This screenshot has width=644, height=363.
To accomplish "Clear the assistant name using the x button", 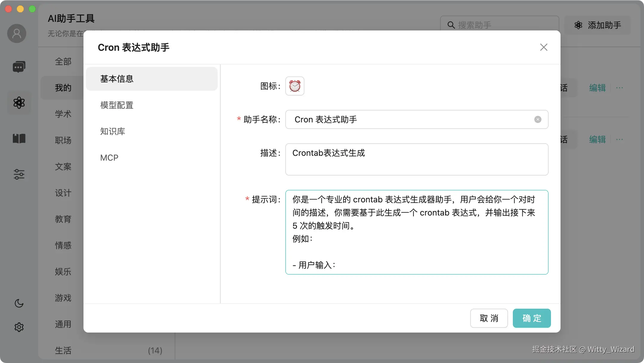I will pos(538,119).
